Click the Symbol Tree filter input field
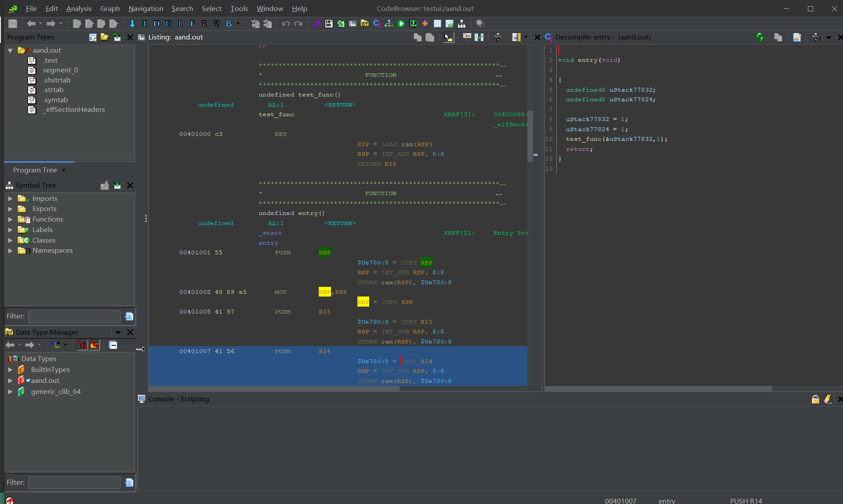Viewport: 843px width, 504px height. 74,316
